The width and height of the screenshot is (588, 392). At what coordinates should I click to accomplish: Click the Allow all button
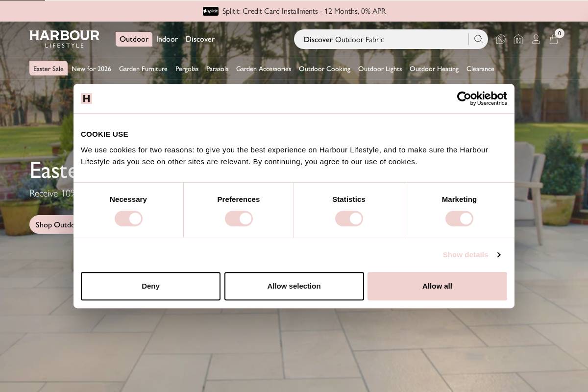point(437,286)
